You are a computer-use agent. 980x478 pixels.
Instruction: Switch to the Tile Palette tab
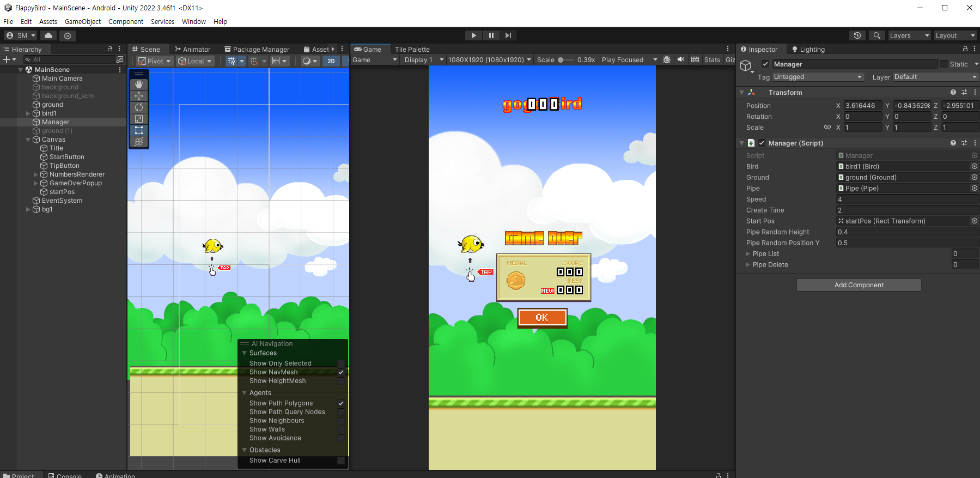[412, 49]
